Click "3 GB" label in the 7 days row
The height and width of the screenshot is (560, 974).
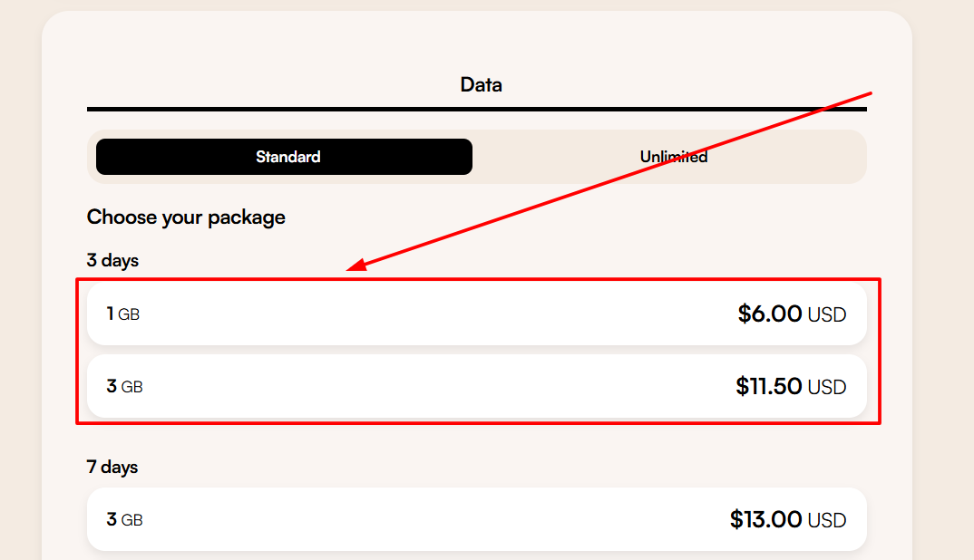[125, 519]
